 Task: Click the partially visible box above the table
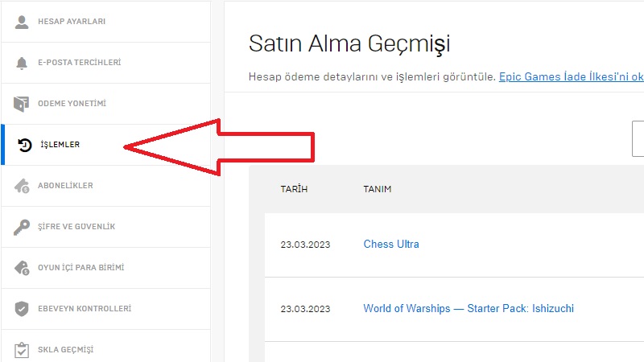point(638,138)
